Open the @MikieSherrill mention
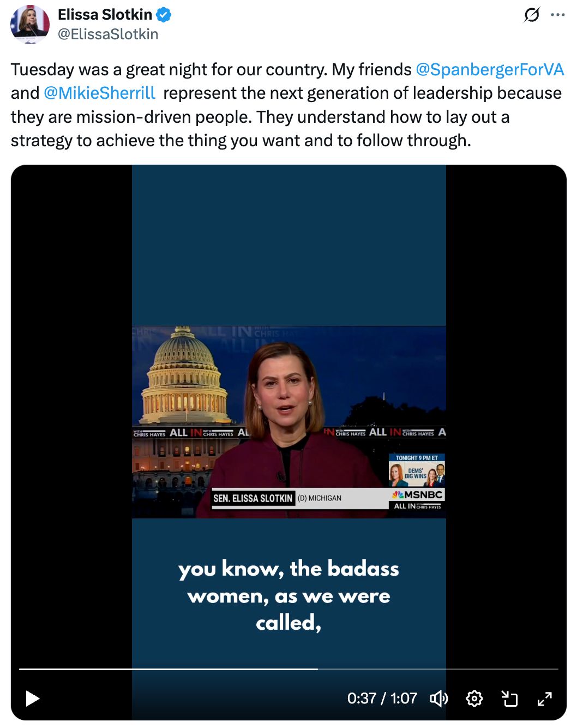Screen dimensions: 577x728 pos(99,93)
